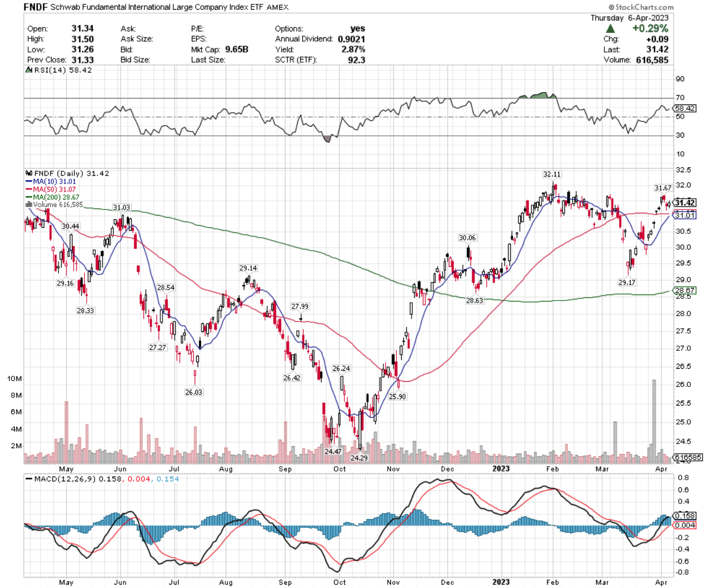Click the 31.03 June high label
The image size is (704, 588).
[x=121, y=207]
